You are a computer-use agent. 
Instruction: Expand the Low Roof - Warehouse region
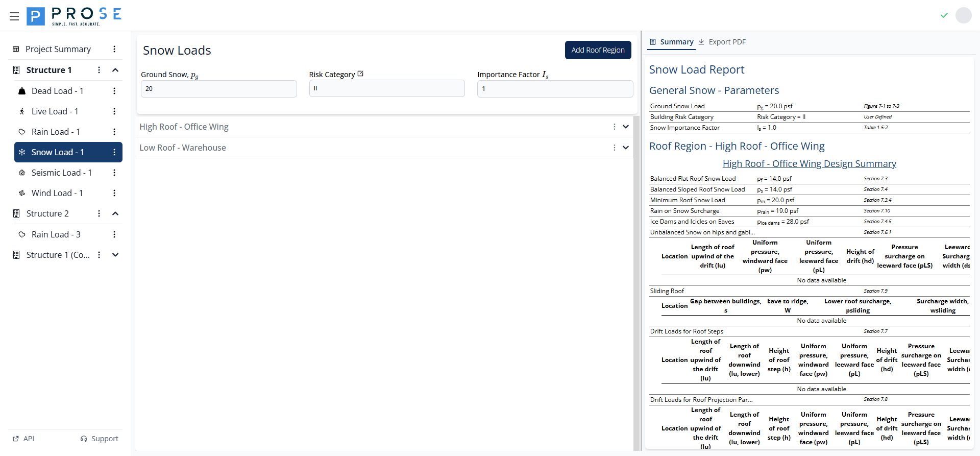coord(626,148)
